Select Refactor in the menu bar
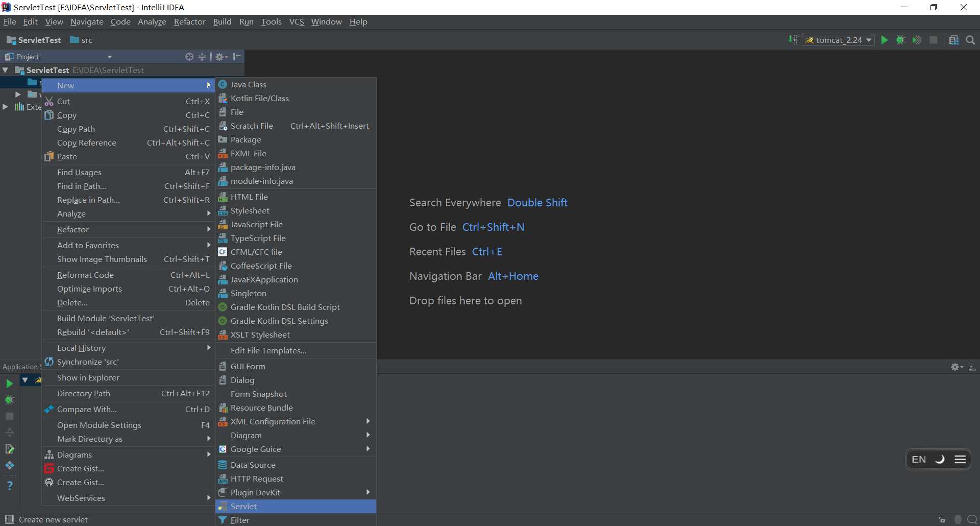 click(189, 21)
